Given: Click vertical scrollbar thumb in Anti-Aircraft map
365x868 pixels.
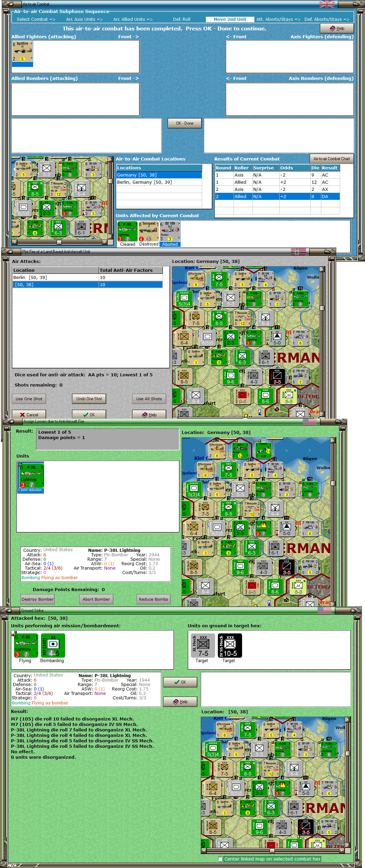Looking at the screenshot, I should pyautogui.click(x=322, y=308).
